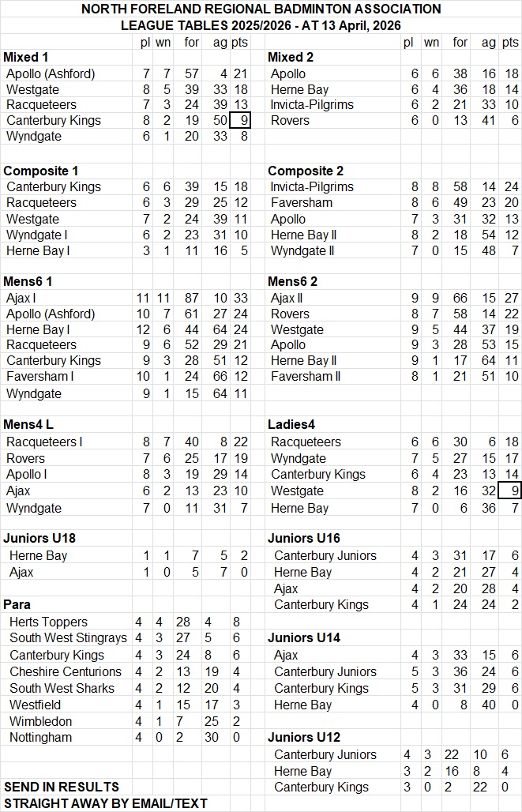Click the Herts Toppers team cell

(x=48, y=622)
